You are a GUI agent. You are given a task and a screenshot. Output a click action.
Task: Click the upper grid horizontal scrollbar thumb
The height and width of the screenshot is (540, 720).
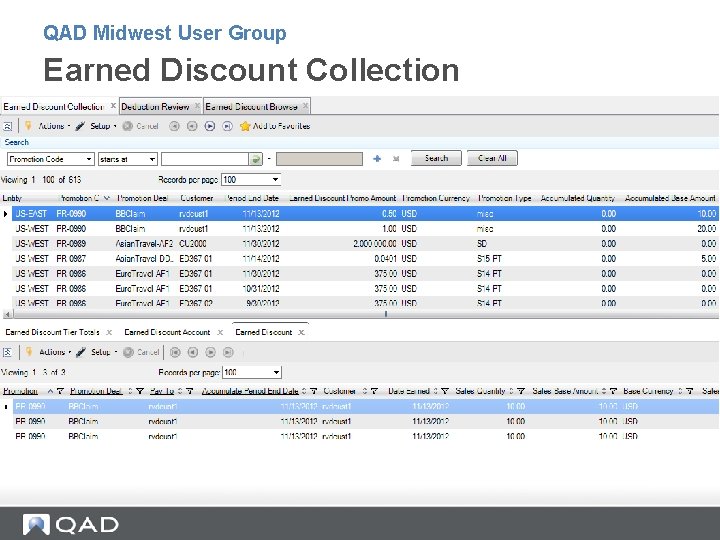[386, 314]
